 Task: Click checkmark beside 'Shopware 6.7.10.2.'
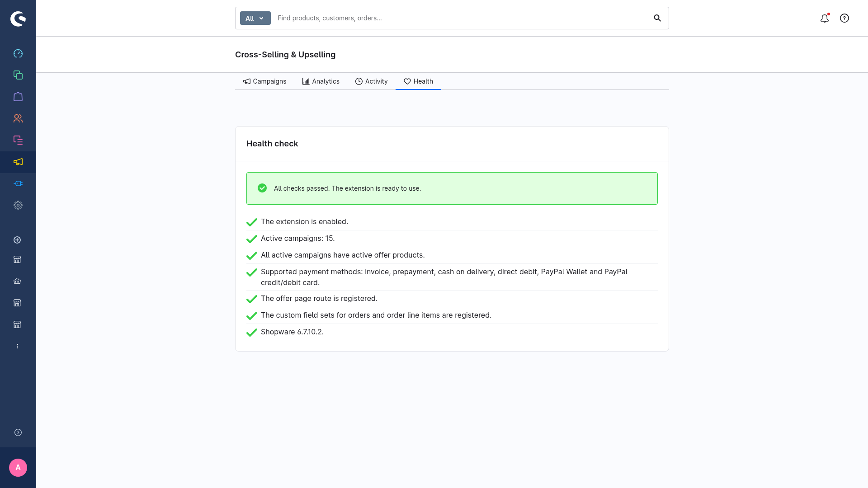(252, 333)
